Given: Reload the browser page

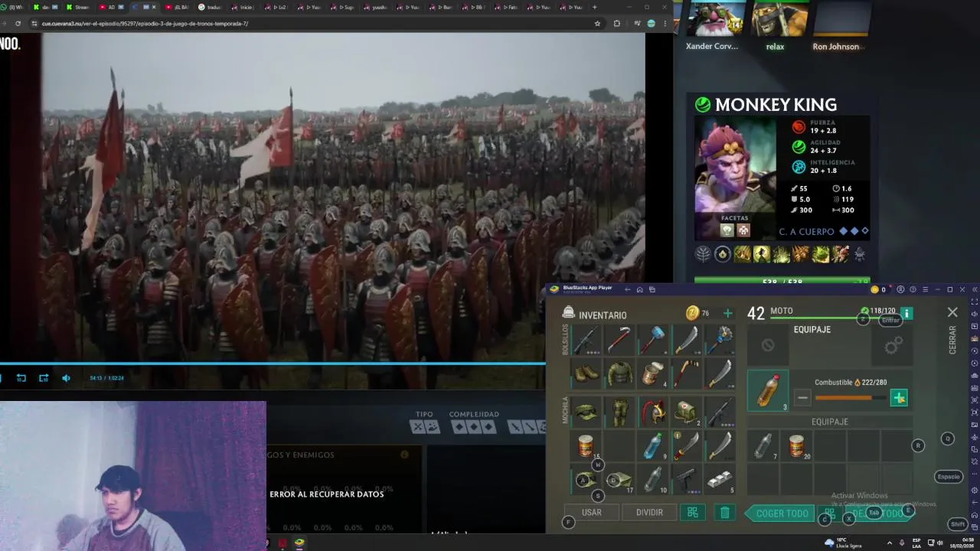Looking at the screenshot, I should pos(17,24).
